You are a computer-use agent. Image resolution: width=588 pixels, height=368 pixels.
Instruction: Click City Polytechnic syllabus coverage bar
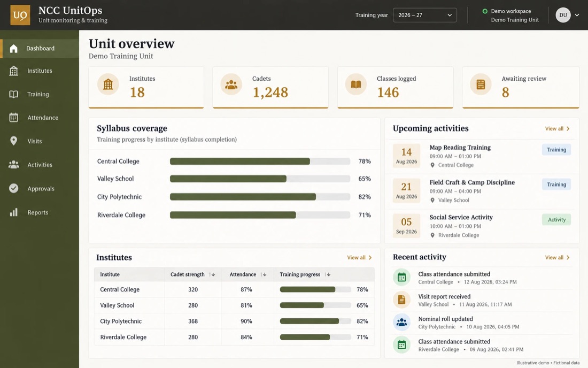coord(260,197)
